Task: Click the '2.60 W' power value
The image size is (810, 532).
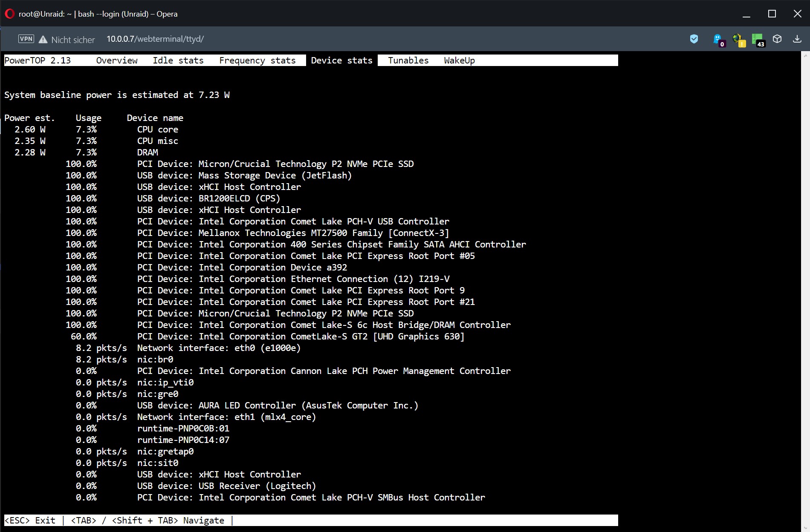Action: (30, 129)
